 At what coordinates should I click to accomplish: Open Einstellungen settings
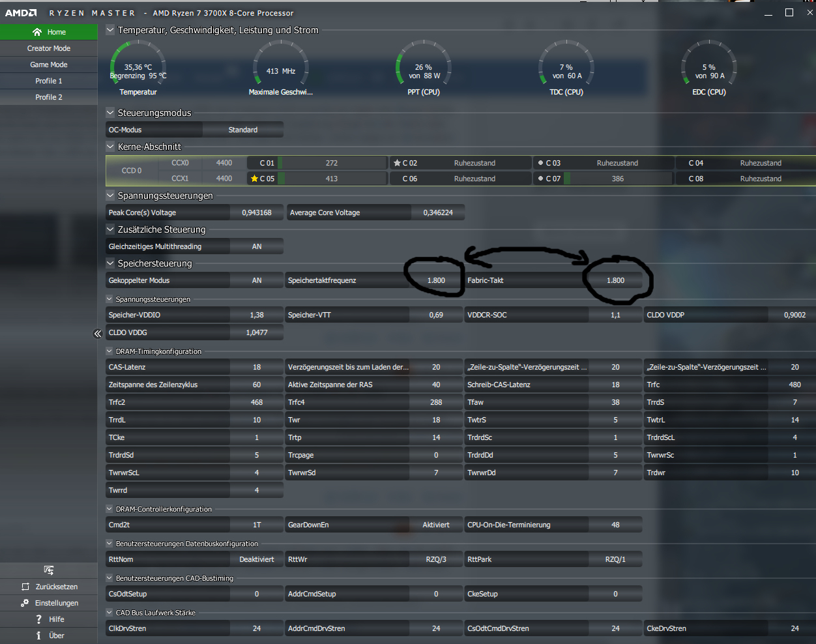tap(49, 603)
